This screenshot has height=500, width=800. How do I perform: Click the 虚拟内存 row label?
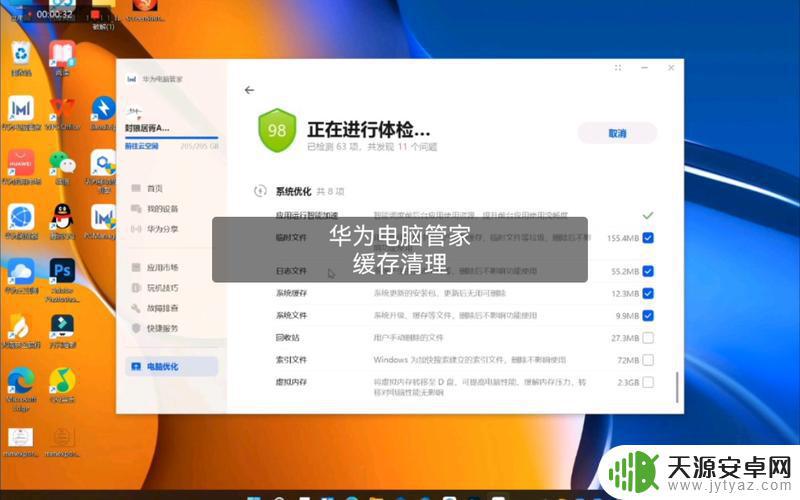(291, 382)
